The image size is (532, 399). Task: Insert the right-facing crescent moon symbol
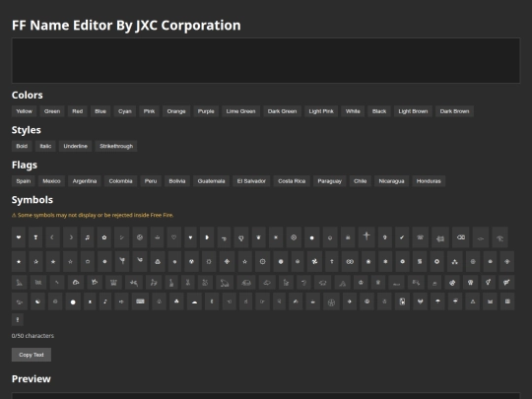[x=71, y=237]
